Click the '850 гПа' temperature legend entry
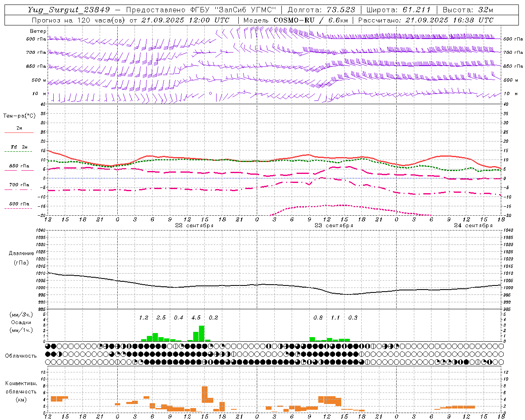The image size is (525, 420). pyautogui.click(x=19, y=166)
